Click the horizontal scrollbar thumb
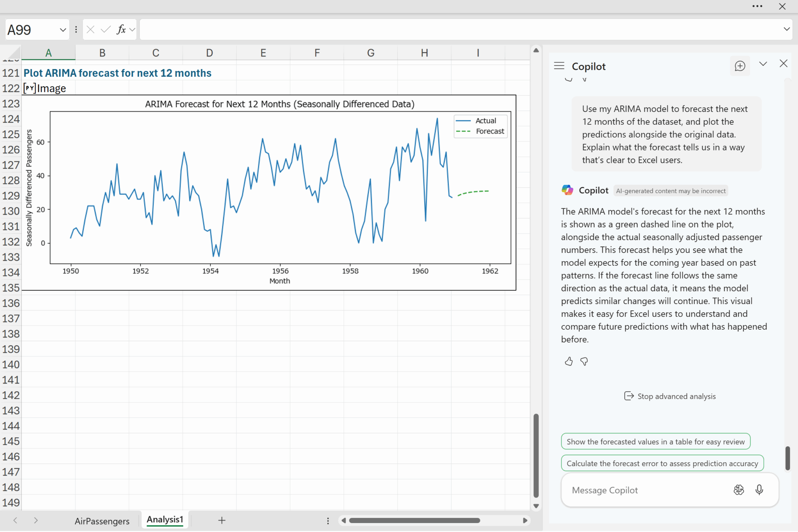Image resolution: width=798 pixels, height=532 pixels. tap(414, 520)
